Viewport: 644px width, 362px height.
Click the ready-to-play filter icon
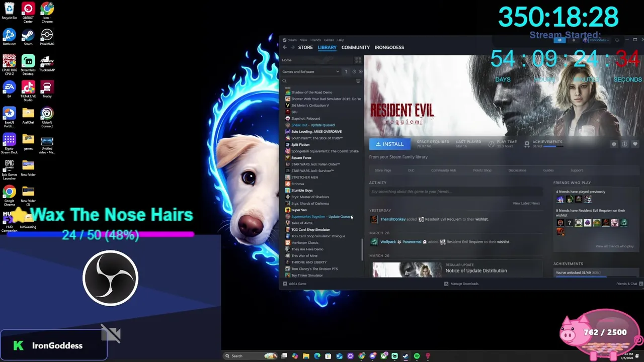(x=360, y=71)
